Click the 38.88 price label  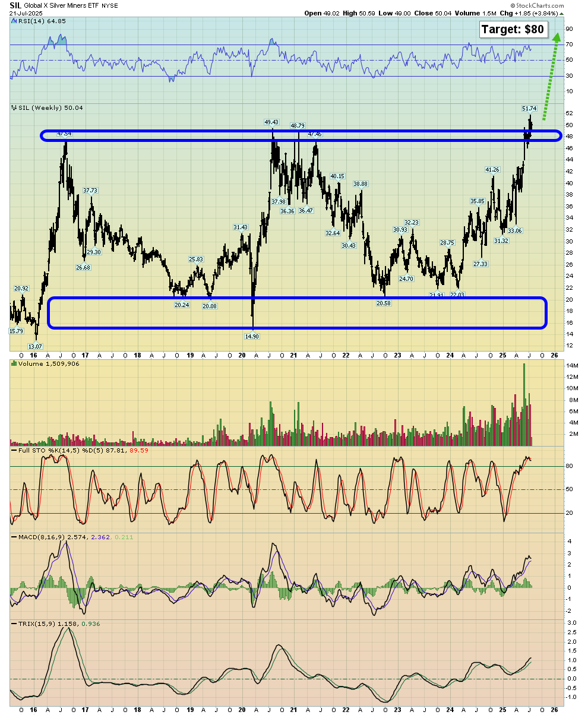click(361, 184)
